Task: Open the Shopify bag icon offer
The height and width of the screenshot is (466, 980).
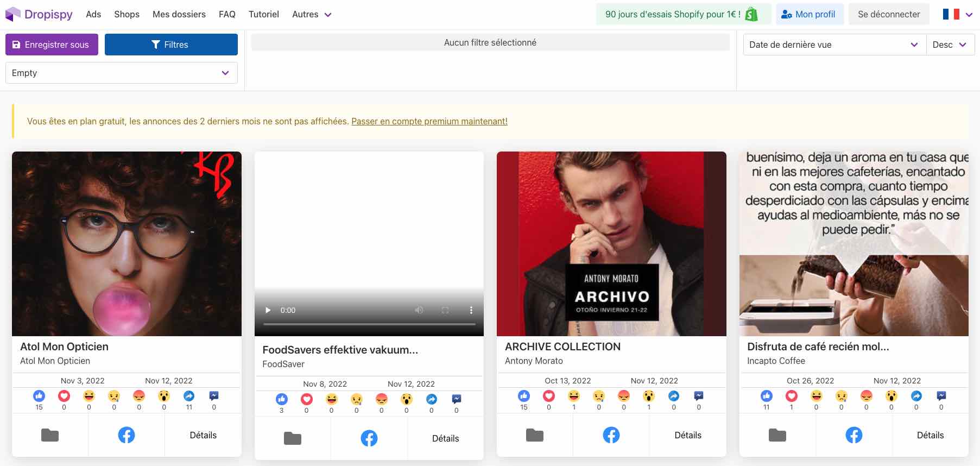Action: pos(751,14)
